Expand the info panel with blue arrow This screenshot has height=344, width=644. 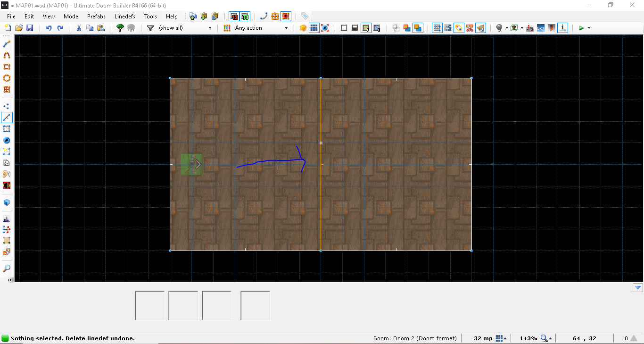[638, 287]
